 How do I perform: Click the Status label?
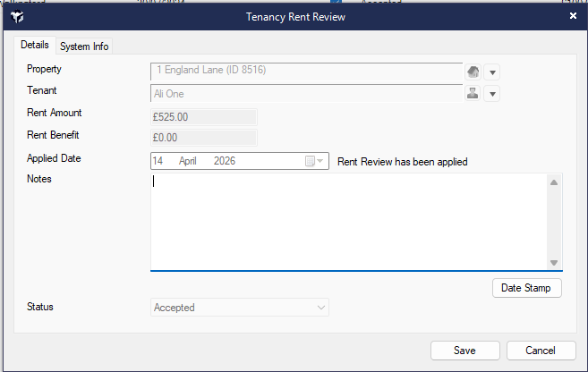tap(40, 307)
